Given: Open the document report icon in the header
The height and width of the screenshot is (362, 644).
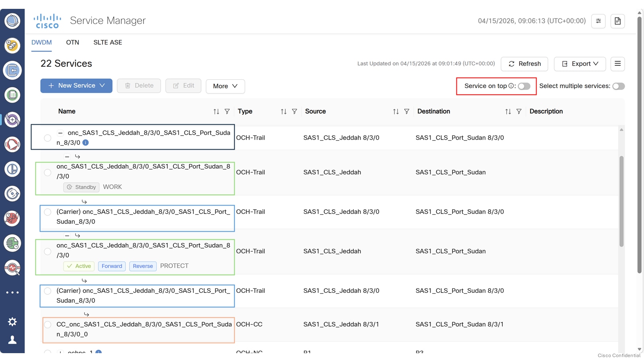Looking at the screenshot, I should click(618, 21).
